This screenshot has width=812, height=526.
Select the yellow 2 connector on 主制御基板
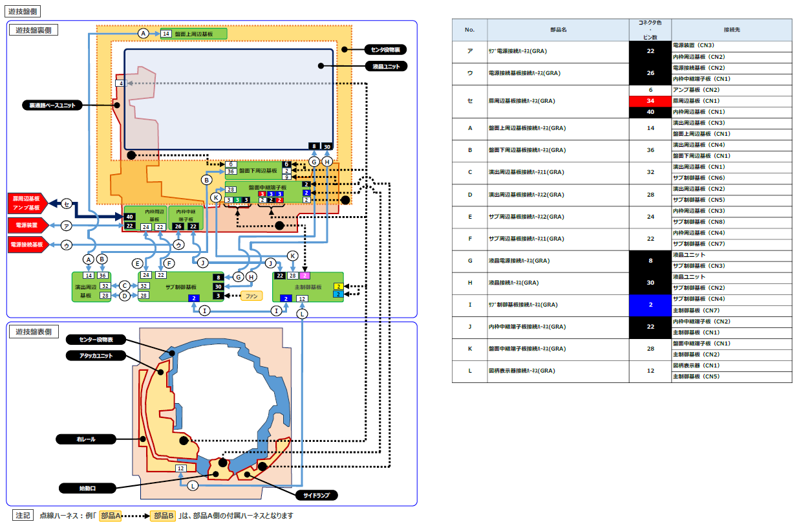[338, 286]
